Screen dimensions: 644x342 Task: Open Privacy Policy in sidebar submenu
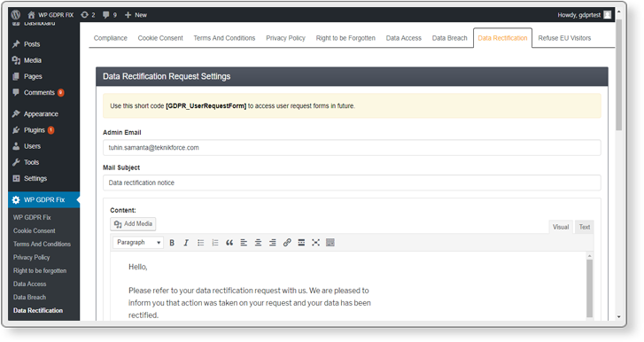(31, 258)
